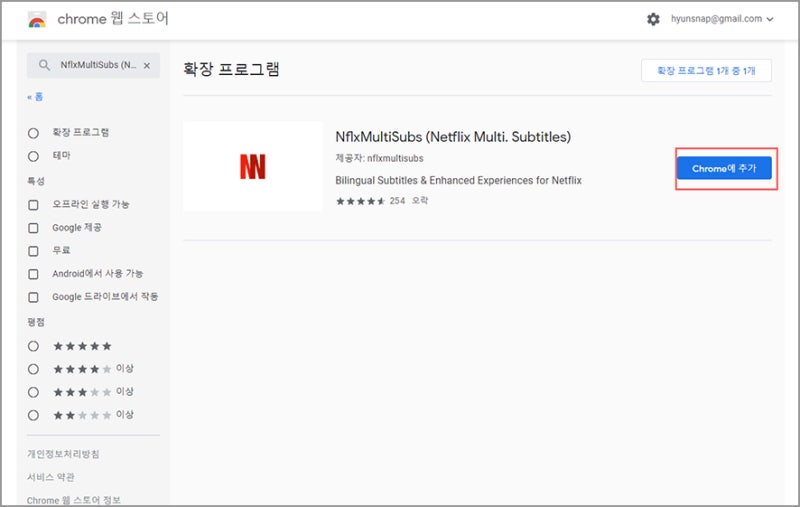Expand the hyunsnap@gmail.com account dropdown
The width and height of the screenshot is (800, 507).
[721, 19]
